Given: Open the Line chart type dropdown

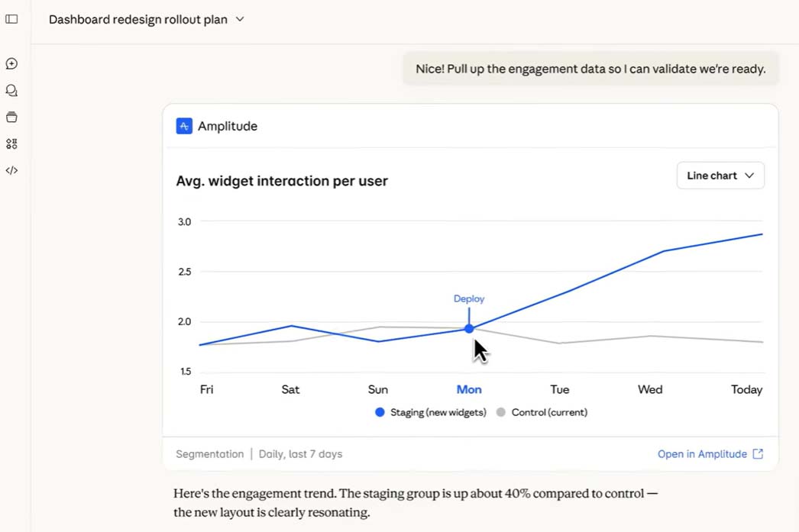Looking at the screenshot, I should 720,176.
